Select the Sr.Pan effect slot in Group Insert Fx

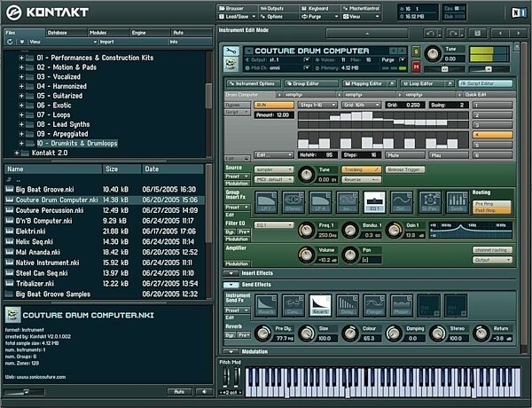click(x=429, y=201)
